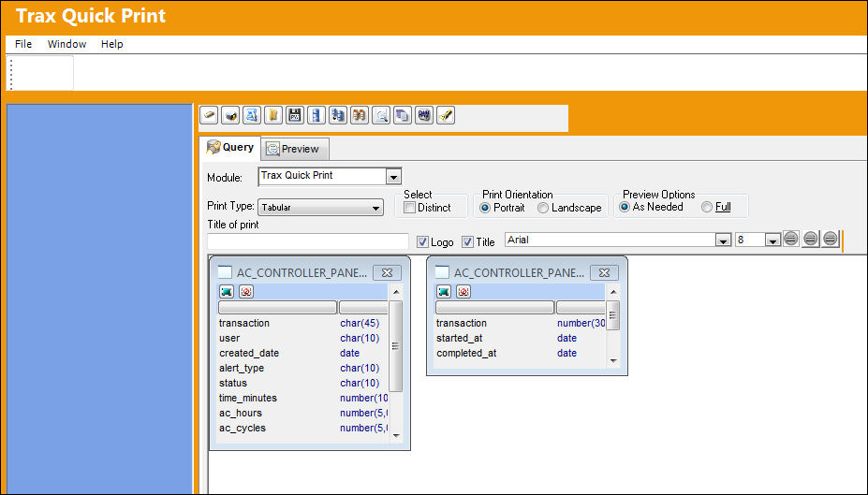This screenshot has width=868, height=495.
Task: Click the floppy disk save icon
Action: [295, 116]
